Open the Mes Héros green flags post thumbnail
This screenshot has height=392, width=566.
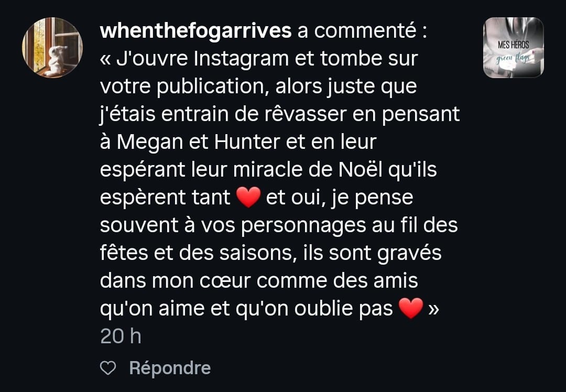coord(513,47)
